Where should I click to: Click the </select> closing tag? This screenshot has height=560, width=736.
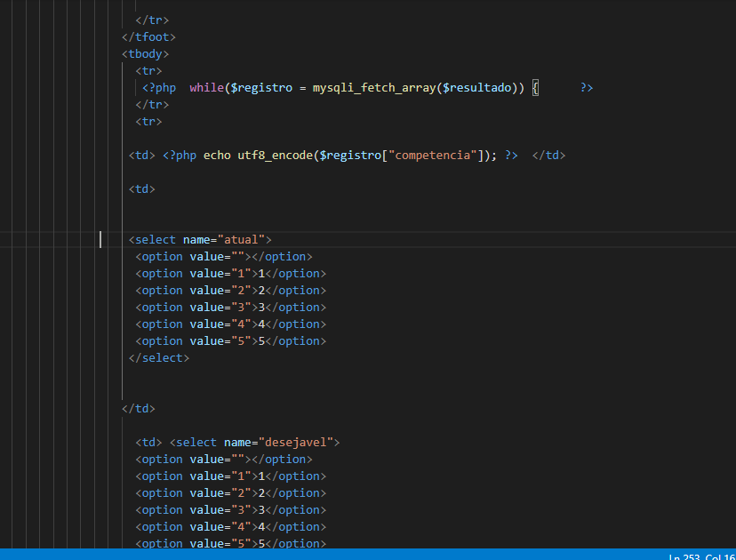(158, 358)
